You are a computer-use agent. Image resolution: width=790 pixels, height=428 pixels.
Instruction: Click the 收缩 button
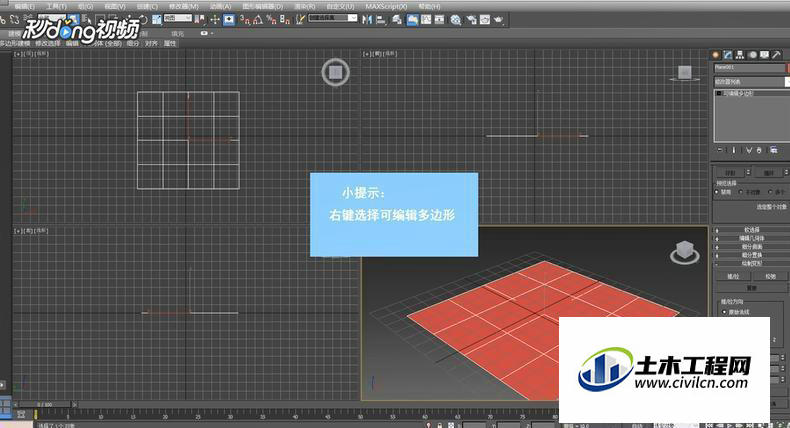[x=730, y=172]
